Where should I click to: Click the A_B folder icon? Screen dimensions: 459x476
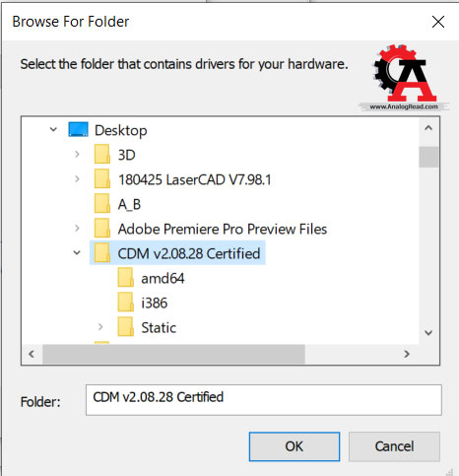[102, 203]
